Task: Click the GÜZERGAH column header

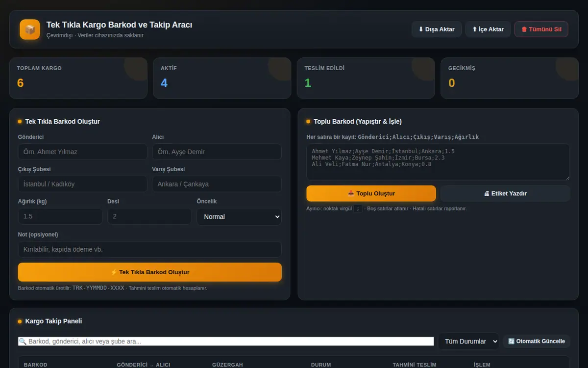Action: coord(227,365)
